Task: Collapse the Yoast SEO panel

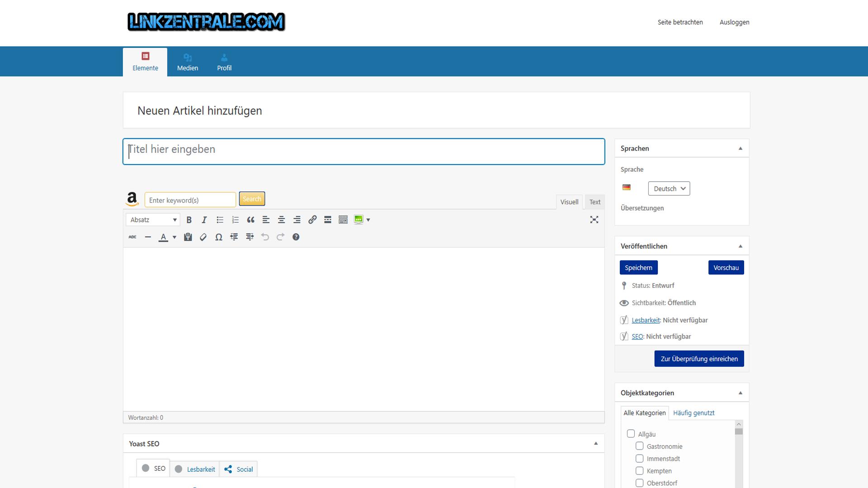Action: click(x=596, y=443)
